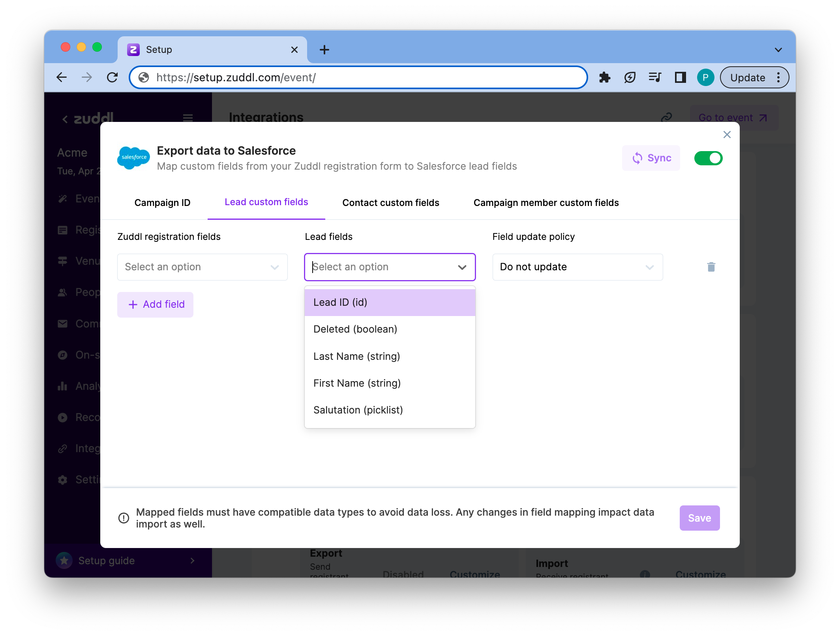
Task: Close the Setup tab
Action: [x=294, y=50]
